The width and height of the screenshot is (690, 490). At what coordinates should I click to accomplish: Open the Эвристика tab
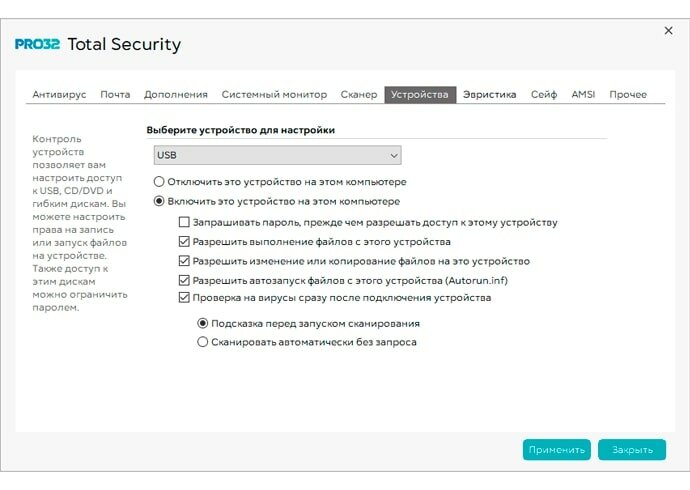[489, 95]
